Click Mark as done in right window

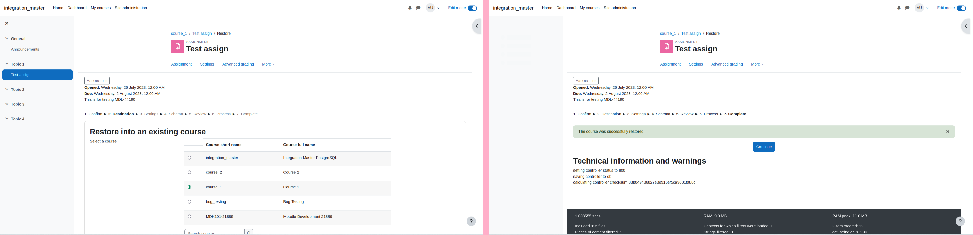click(586, 81)
